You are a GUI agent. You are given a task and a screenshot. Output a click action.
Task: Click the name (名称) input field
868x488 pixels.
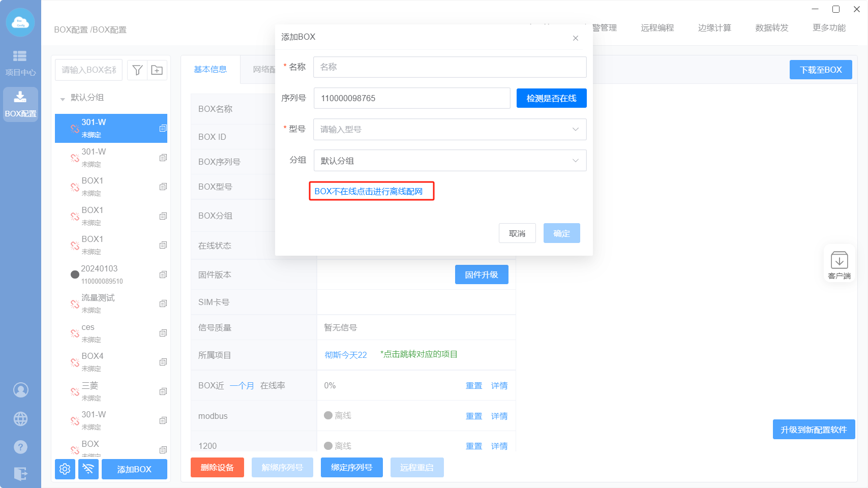(x=450, y=67)
